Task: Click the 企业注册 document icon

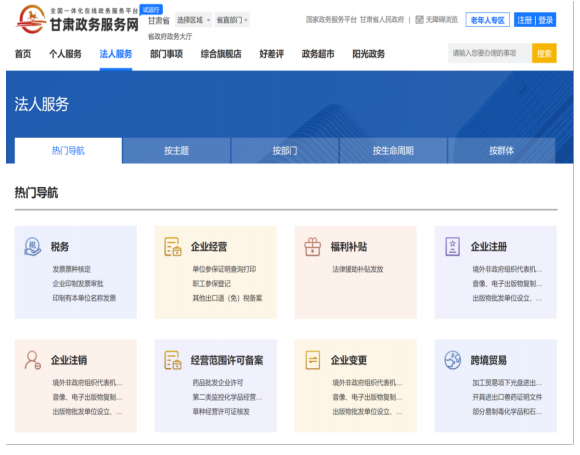Action: [452, 247]
